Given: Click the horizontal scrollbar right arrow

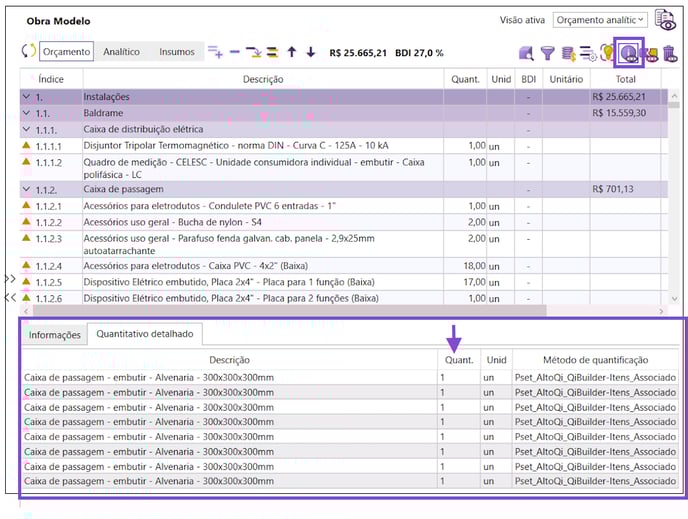Looking at the screenshot, I should click(x=661, y=311).
